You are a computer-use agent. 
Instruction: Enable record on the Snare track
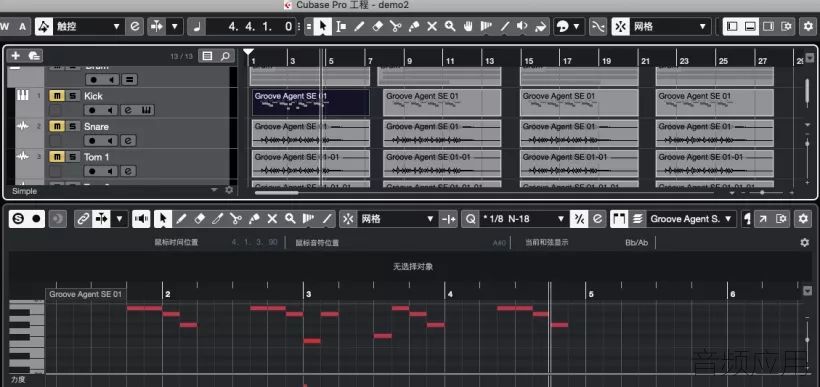(93, 141)
